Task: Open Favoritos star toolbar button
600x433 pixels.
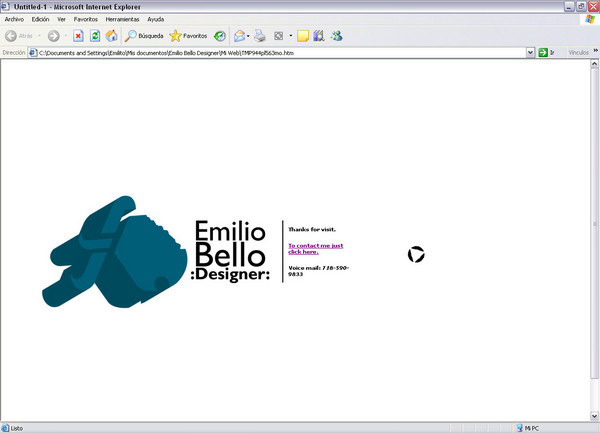Action: click(x=188, y=36)
